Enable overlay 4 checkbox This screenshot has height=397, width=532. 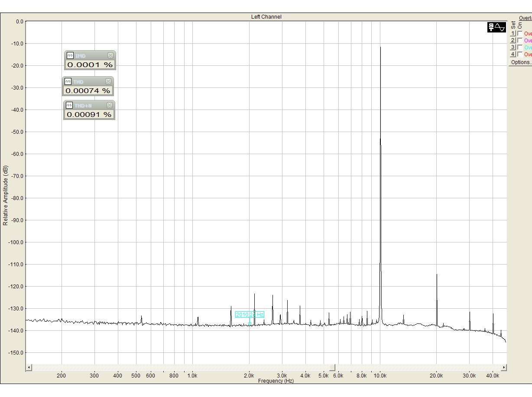(x=520, y=54)
